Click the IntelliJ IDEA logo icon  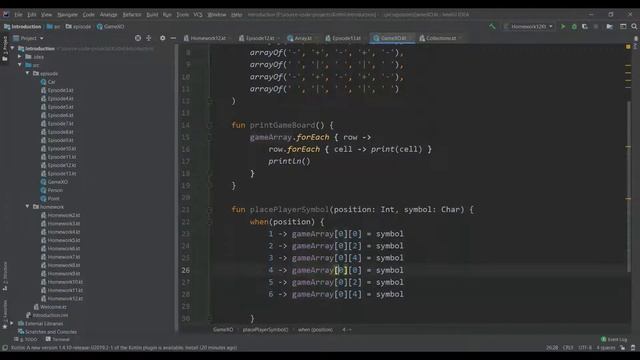tap(6, 14)
